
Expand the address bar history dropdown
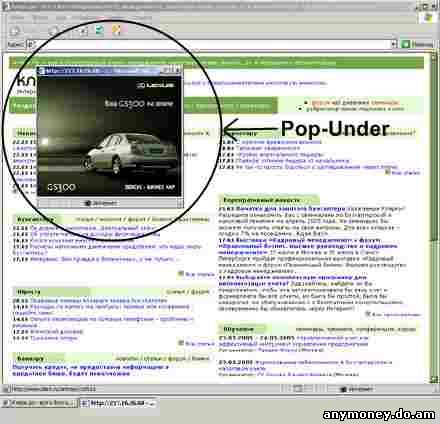(x=394, y=44)
